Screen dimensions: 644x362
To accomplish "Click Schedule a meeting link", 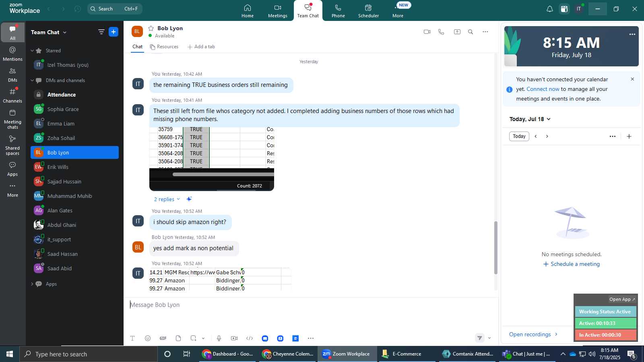I will coord(571,264).
